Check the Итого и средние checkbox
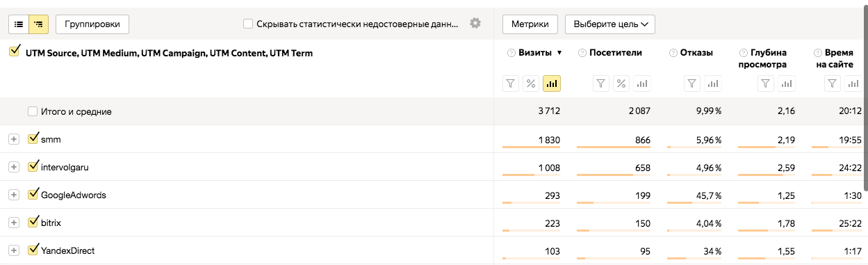Viewport: 868px width, 265px height. pyautogui.click(x=33, y=111)
